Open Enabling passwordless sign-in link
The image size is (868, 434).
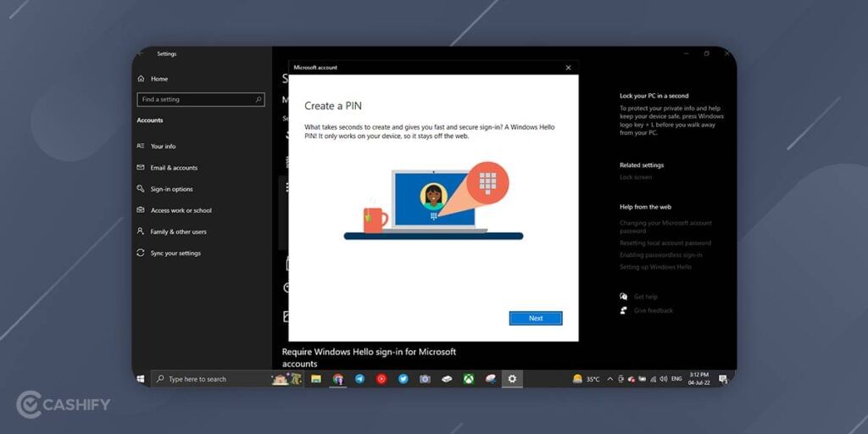[661, 255]
